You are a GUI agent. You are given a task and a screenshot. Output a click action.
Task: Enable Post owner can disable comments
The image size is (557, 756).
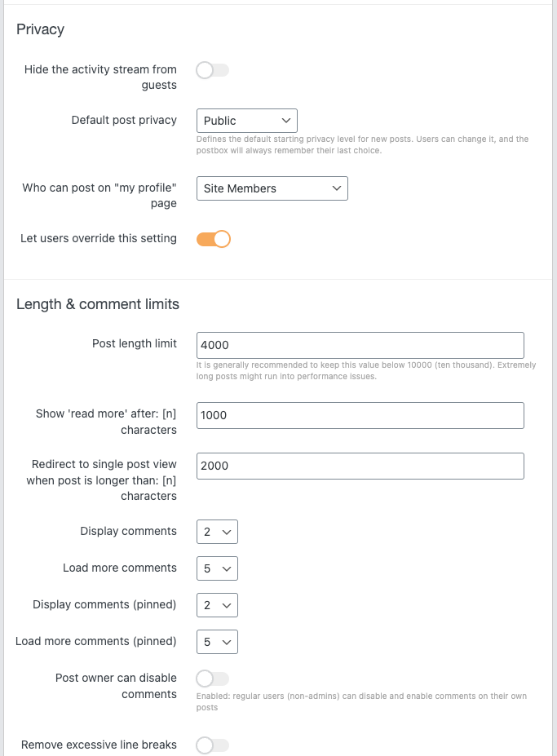pyautogui.click(x=213, y=679)
